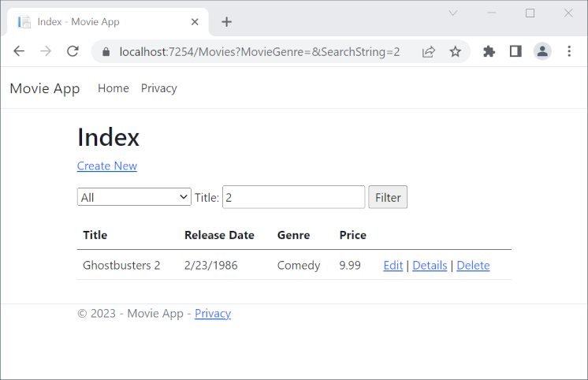Select the Comedy genre cell
This screenshot has height=380, width=588.
[x=299, y=266]
